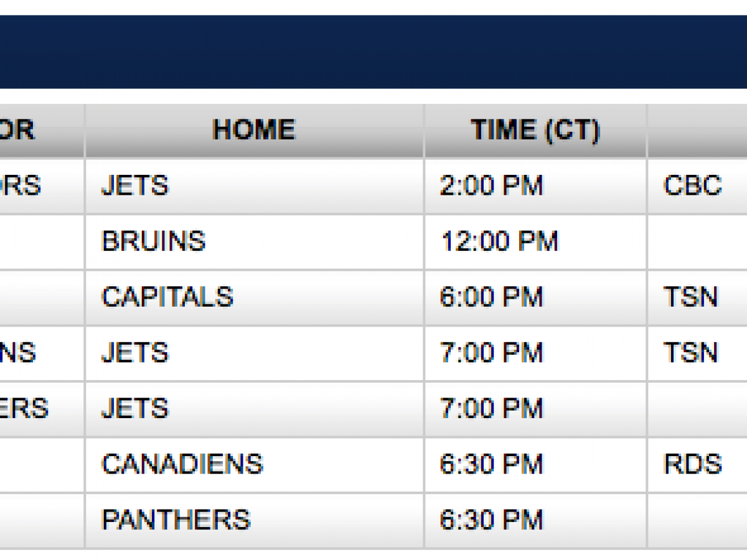Screen dimensions: 747x560
Task: Select the BRUINS home team cell
Action: 154,241
